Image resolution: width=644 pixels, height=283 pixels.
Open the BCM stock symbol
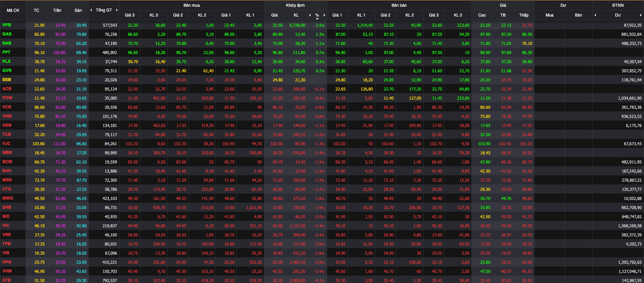pos(7,162)
